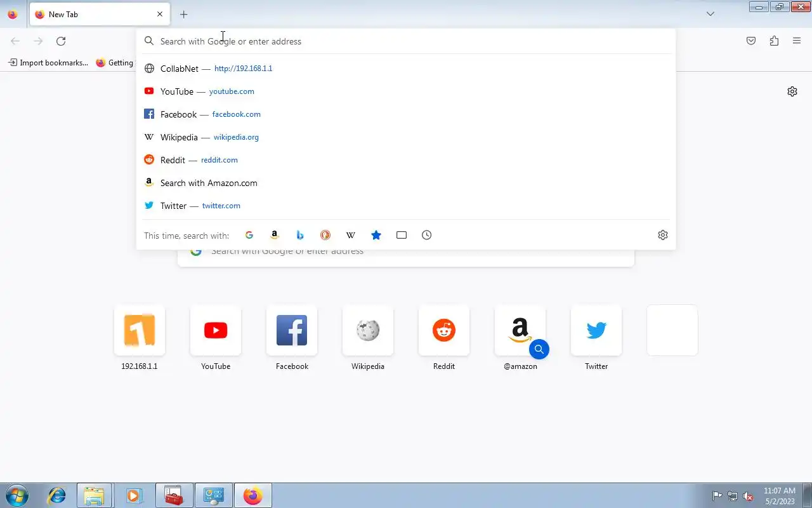Search in History clock icon
812x508 pixels.
click(427, 235)
